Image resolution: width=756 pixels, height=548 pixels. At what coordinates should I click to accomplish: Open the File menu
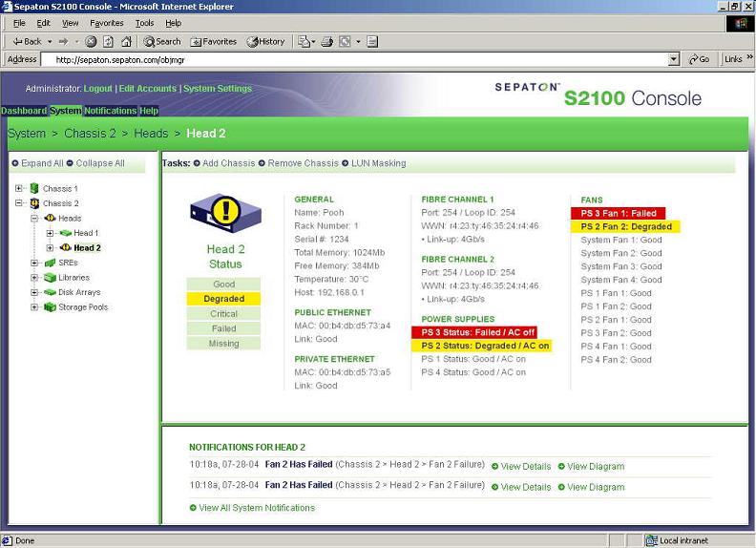19,23
